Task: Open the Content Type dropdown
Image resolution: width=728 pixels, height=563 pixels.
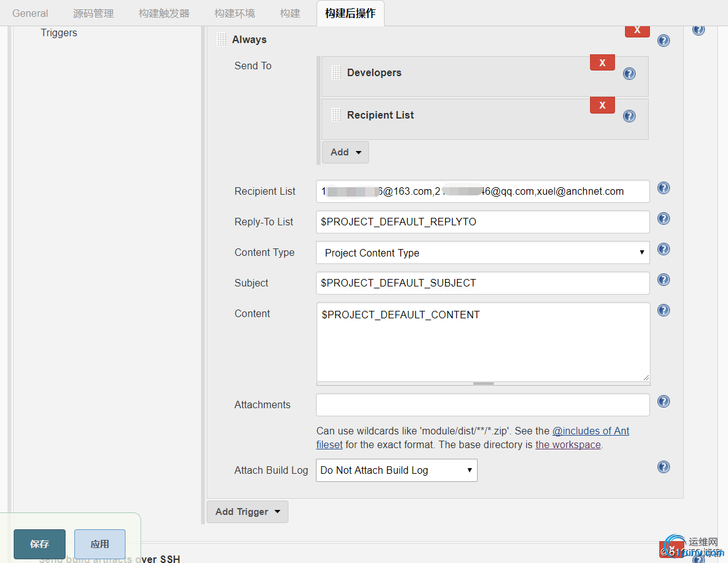Action: 483,253
